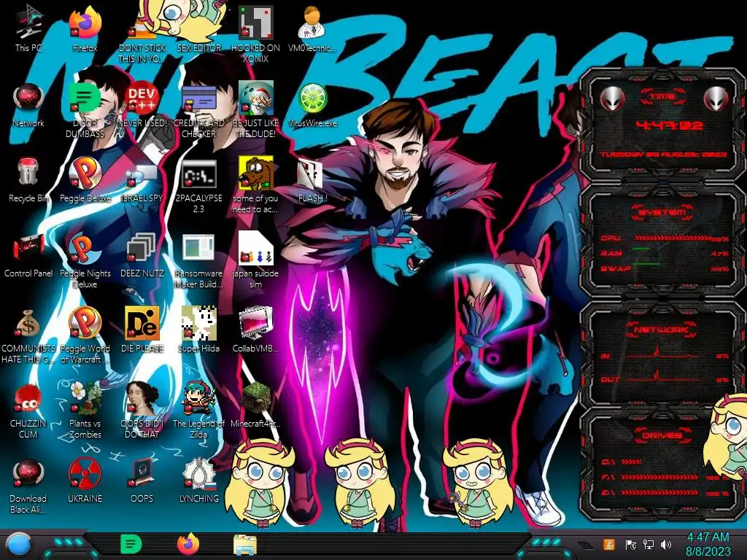The image size is (747, 560).
Task: Open the green notes app on taskbar
Action: [131, 544]
